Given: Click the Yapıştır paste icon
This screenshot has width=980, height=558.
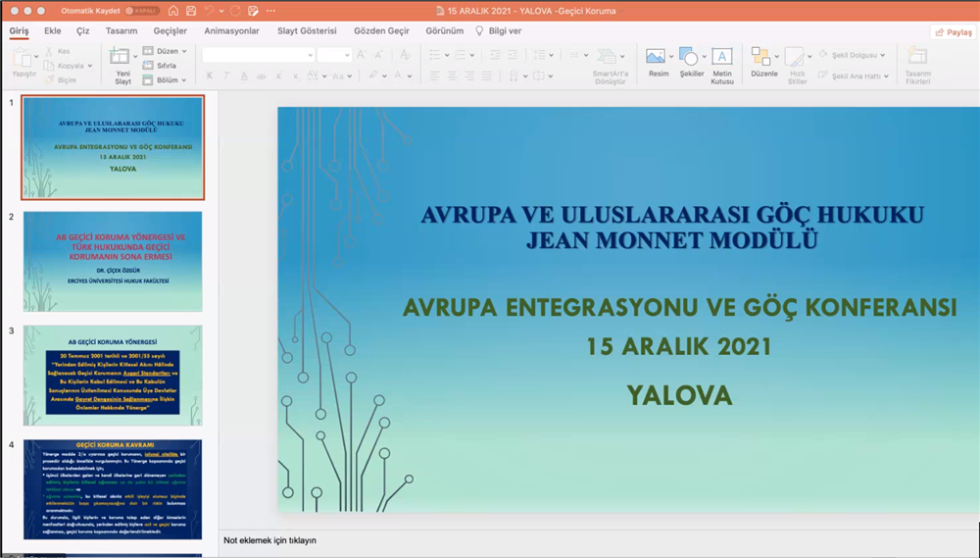Looking at the screenshot, I should [22, 58].
